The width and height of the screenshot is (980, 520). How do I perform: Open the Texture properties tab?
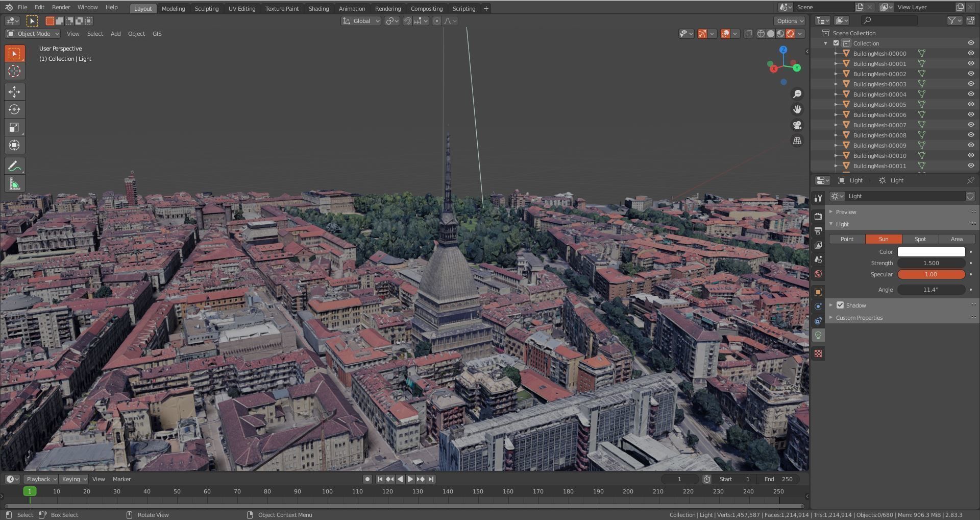point(818,353)
